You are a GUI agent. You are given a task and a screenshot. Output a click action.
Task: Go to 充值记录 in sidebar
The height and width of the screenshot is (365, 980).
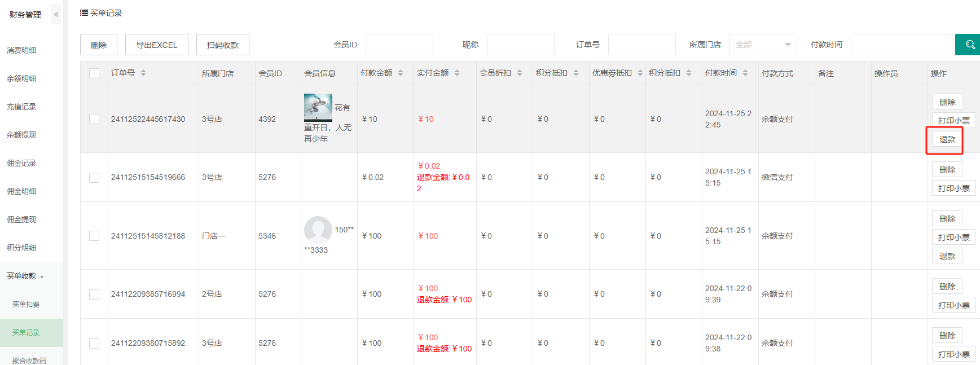point(21,107)
